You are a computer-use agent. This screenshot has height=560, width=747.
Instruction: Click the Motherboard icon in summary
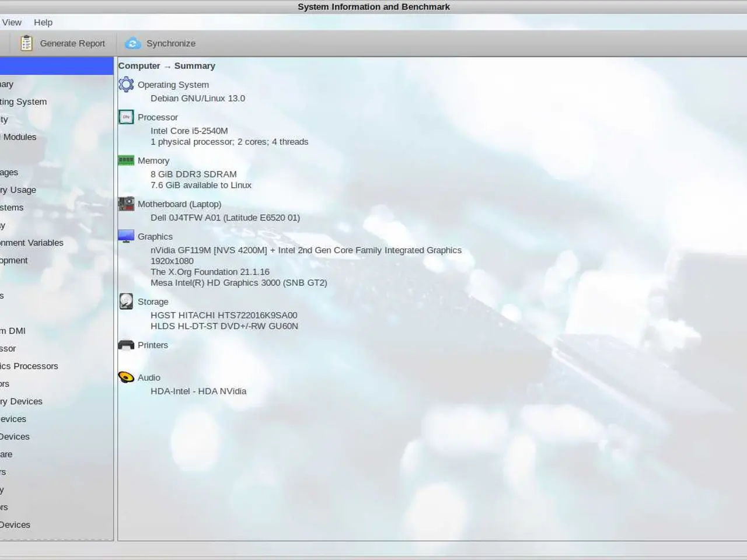126,204
